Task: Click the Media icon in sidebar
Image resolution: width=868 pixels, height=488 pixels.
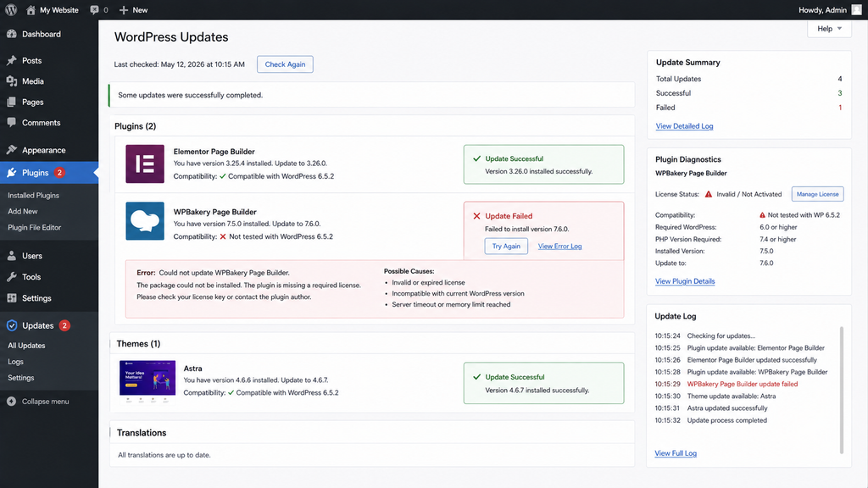Action: click(x=12, y=80)
